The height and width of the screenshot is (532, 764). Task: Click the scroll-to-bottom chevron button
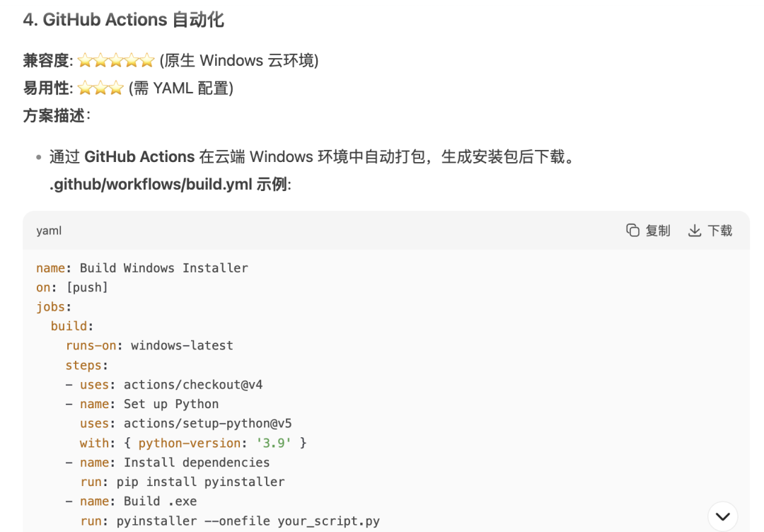pos(722,516)
